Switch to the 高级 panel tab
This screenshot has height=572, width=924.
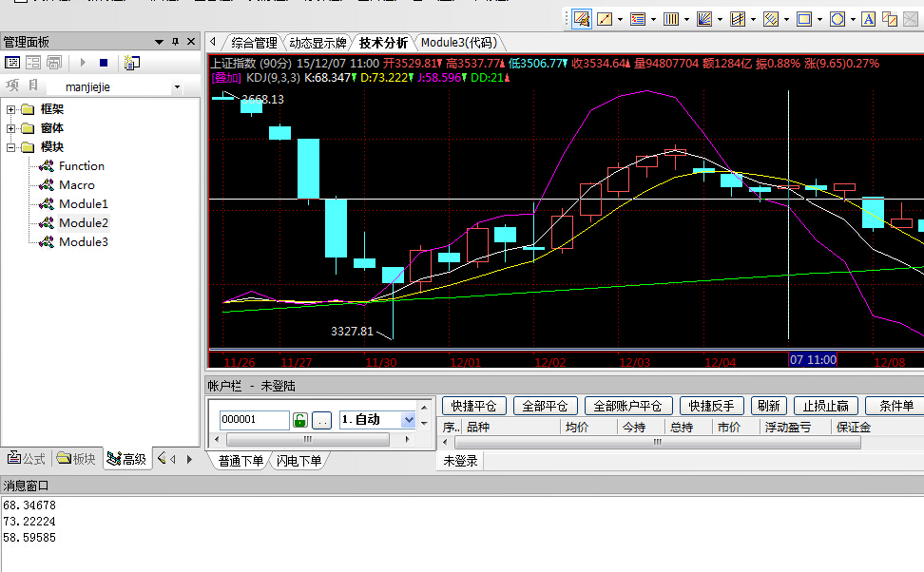pos(127,459)
